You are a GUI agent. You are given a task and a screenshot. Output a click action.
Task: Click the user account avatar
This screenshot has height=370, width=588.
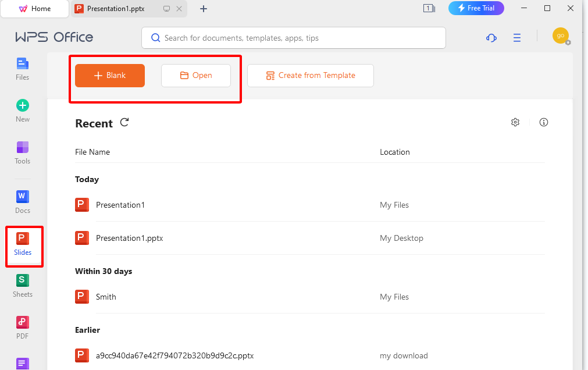pos(560,36)
